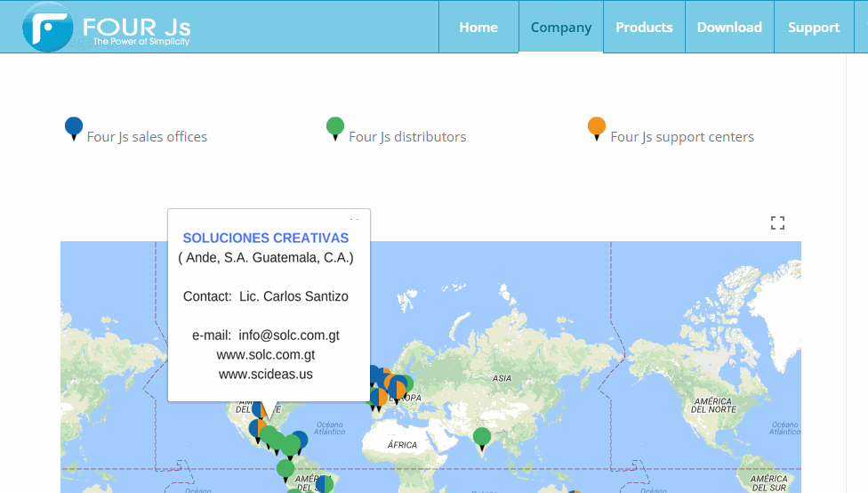Click the info@solc.com.gt email address
This screenshot has width=868, height=493.
[289, 335]
